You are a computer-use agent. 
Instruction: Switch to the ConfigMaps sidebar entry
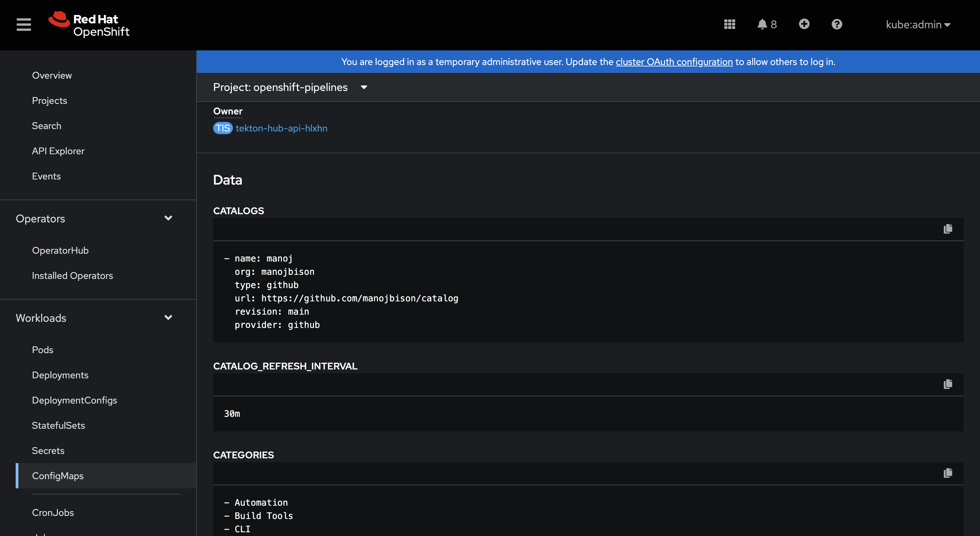click(x=58, y=475)
